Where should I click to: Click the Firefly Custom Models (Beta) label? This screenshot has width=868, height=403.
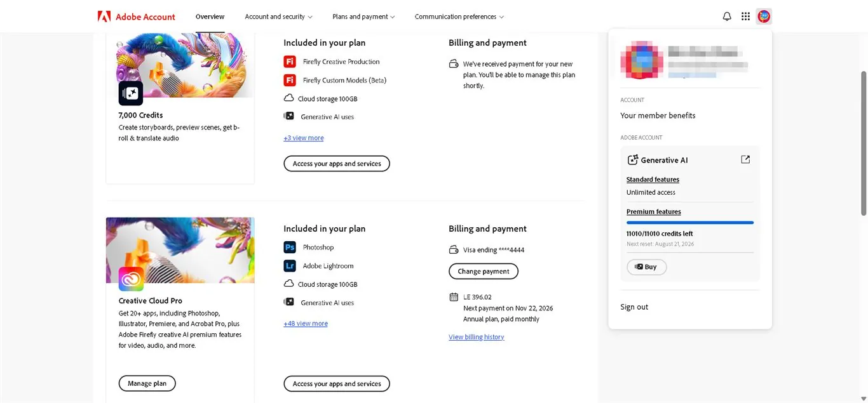344,81
